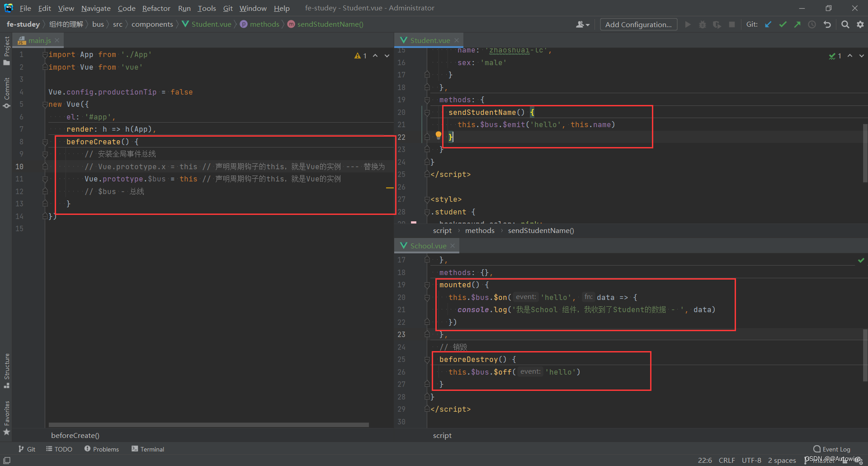Viewport: 868px width, 466px height.
Task: Open IDE settings gear icon
Action: [860, 24]
